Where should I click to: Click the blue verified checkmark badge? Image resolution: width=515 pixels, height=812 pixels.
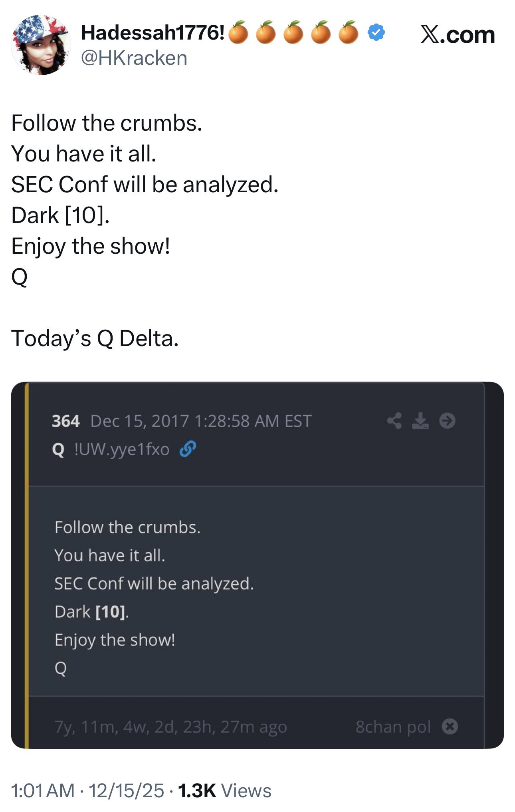tap(376, 32)
